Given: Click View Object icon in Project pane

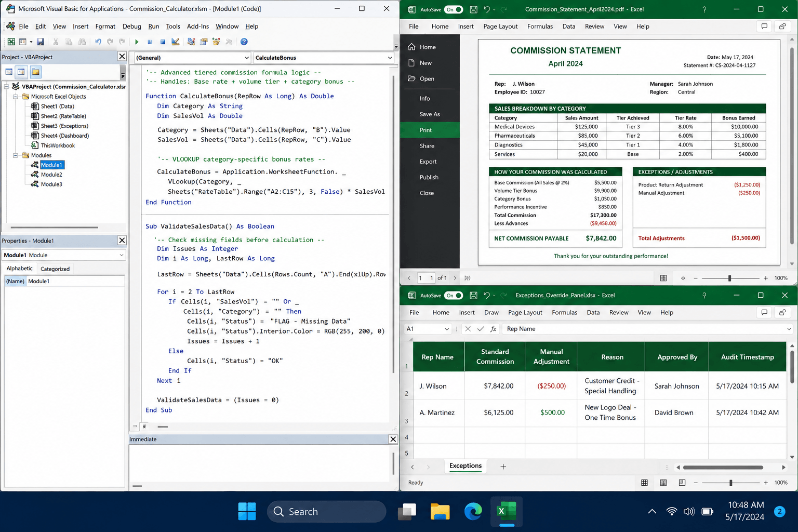Looking at the screenshot, I should click(x=21, y=72).
